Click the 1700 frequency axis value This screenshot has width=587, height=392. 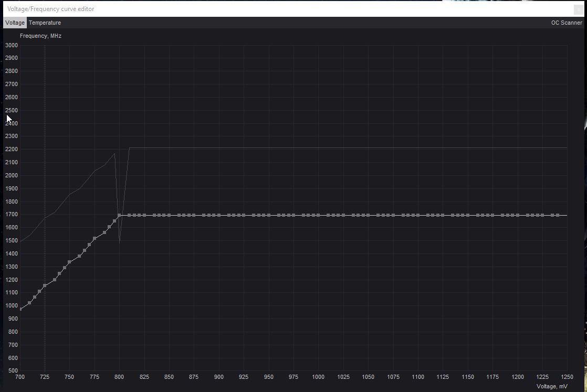click(x=11, y=215)
